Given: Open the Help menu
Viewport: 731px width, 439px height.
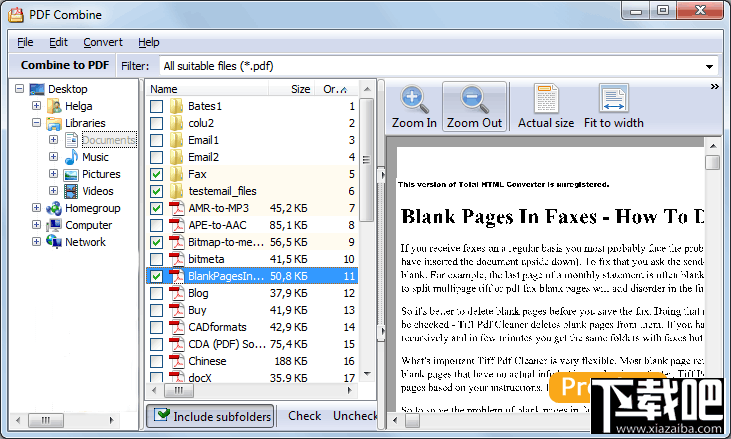Looking at the screenshot, I should coord(149,42).
